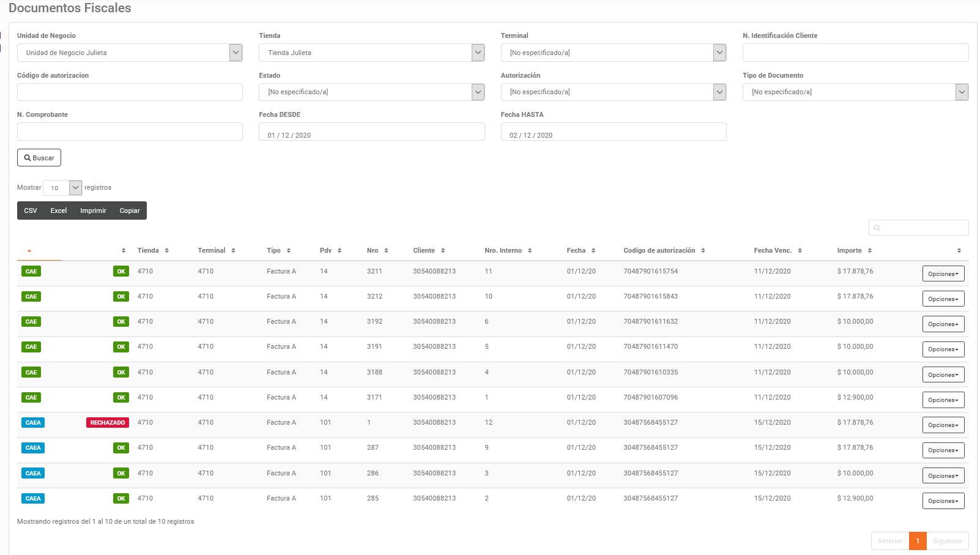Export the table to Excel
This screenshot has width=980, height=555.
[59, 210]
